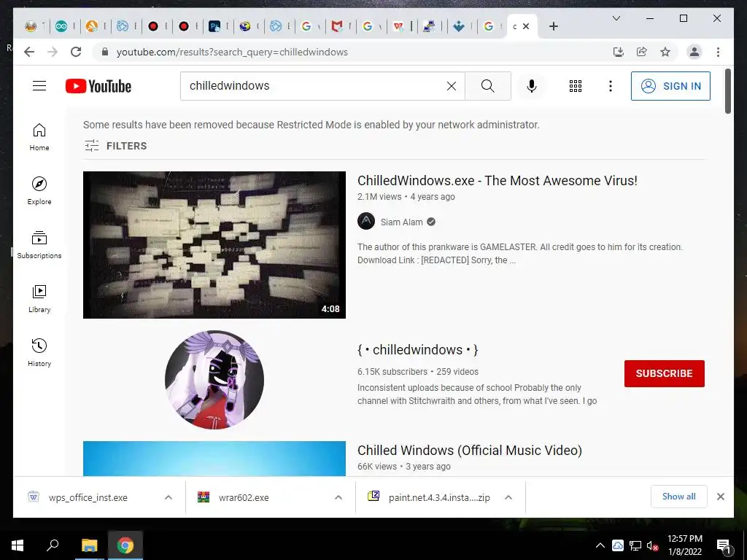Start voice search with the microphone icon
This screenshot has height=560, width=747.
pyautogui.click(x=532, y=86)
